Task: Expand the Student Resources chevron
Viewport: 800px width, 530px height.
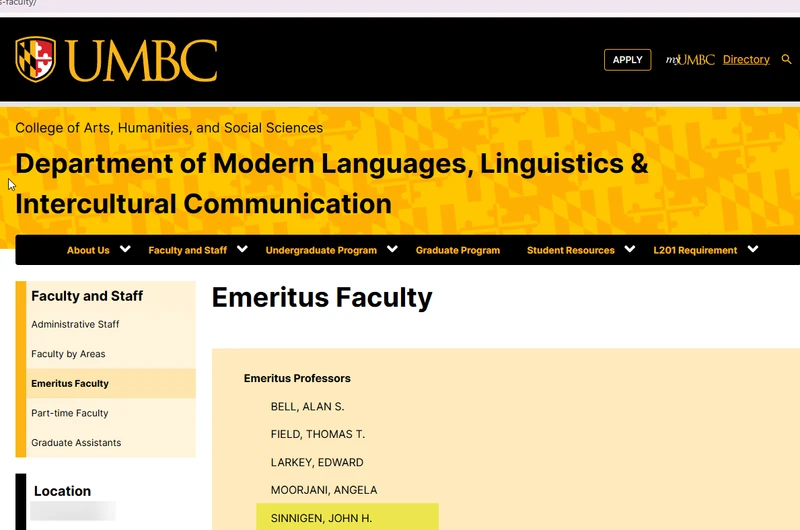Action: (x=630, y=249)
